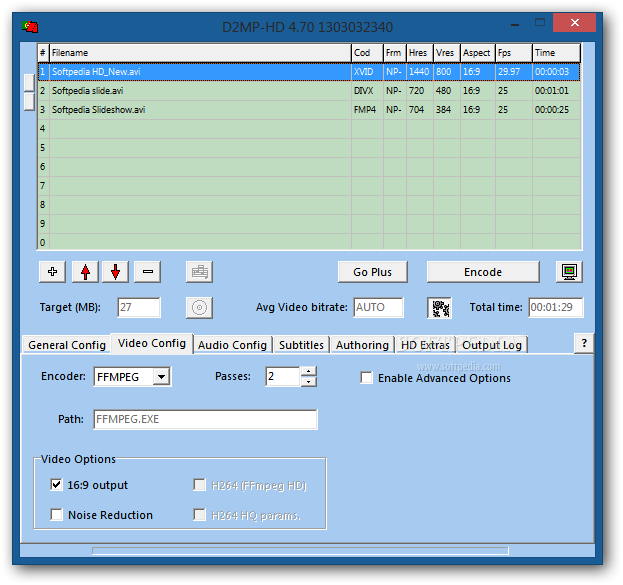The width and height of the screenshot is (623, 585).
Task: Click the monitor preview icon button
Action: click(569, 272)
